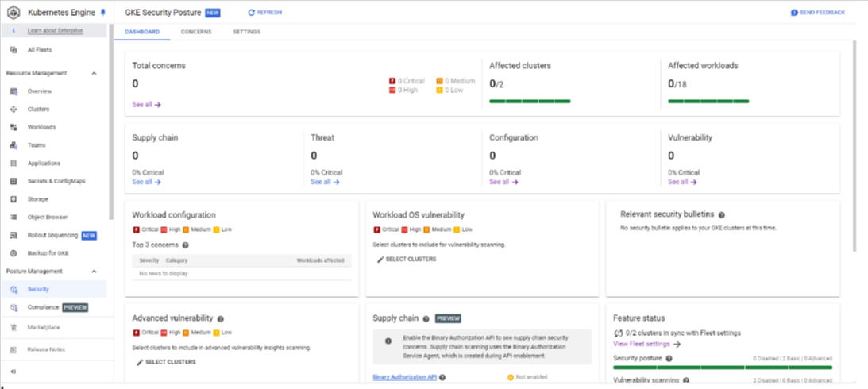Click the Kubernetes Engine pin icon

[x=102, y=13]
